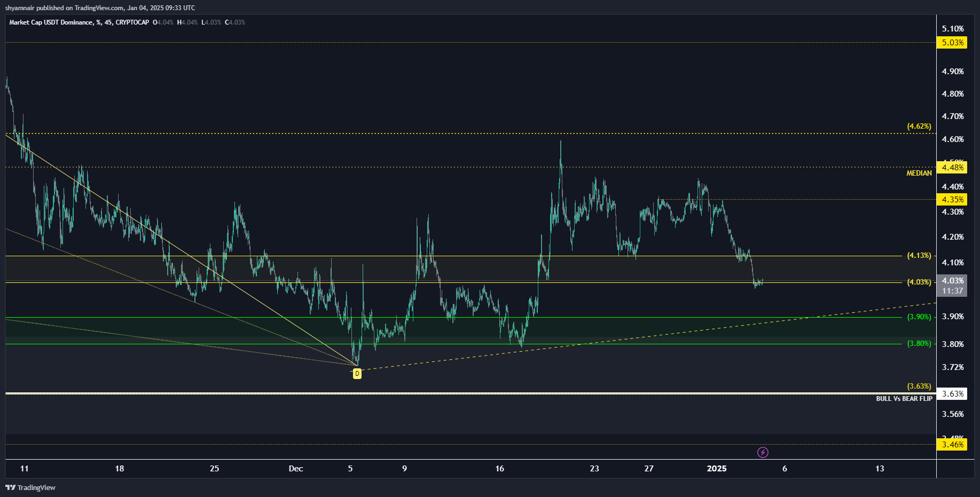Image resolution: width=980 pixels, height=497 pixels.
Task: Open the TradingView logo link
Action: [30, 487]
